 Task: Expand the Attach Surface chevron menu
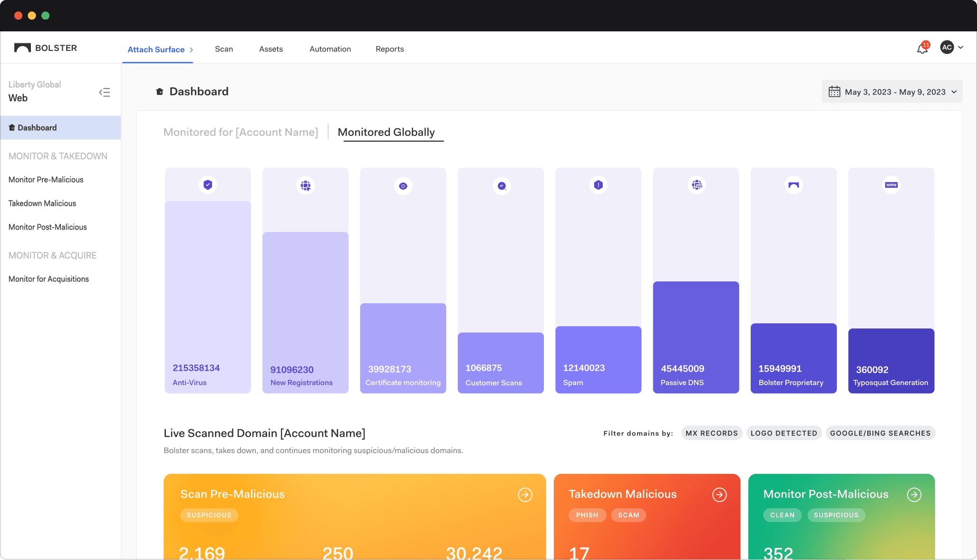pos(191,50)
